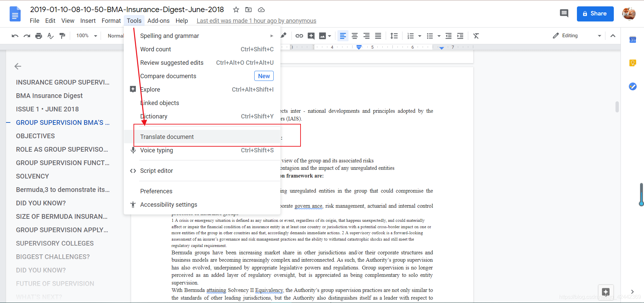The image size is (644, 303).
Task: Click the Google Docs home icon
Action: tap(15, 14)
